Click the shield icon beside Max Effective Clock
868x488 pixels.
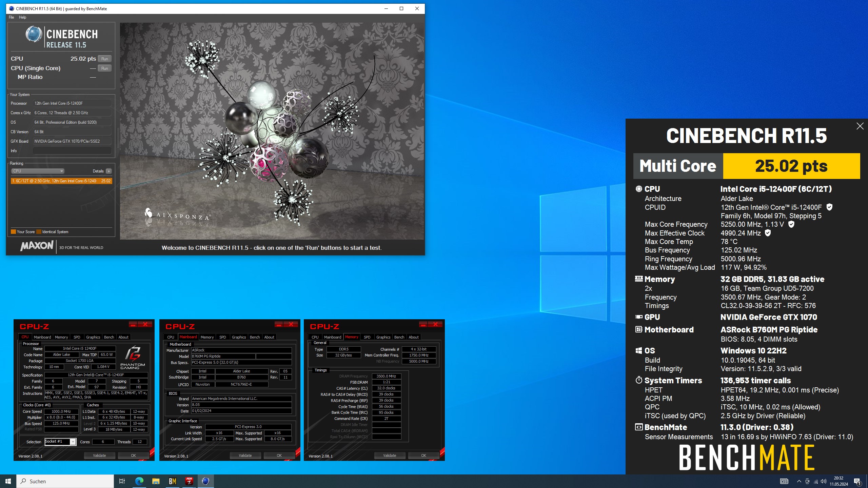(x=768, y=233)
